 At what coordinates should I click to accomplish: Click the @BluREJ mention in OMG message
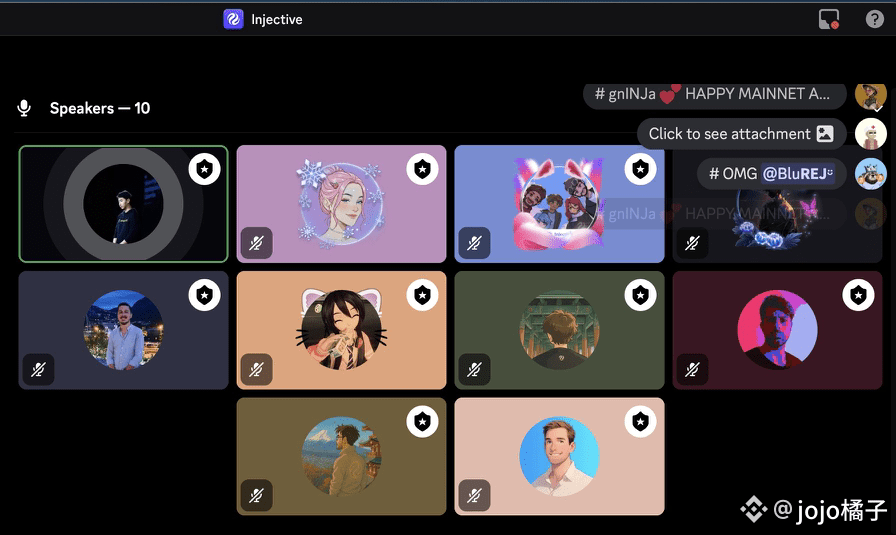[798, 173]
